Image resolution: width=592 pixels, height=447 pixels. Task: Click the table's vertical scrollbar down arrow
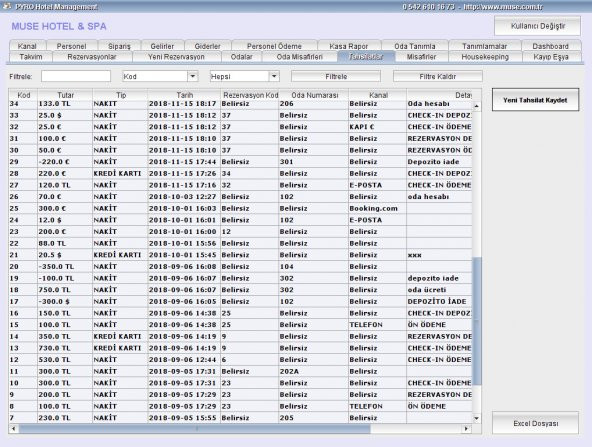point(477,418)
